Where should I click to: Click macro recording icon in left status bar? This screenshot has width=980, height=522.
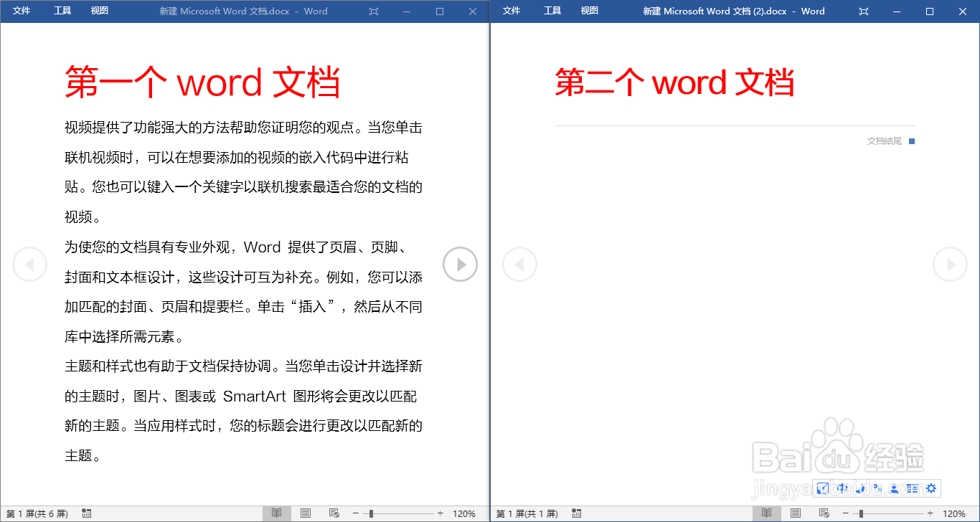[x=87, y=513]
